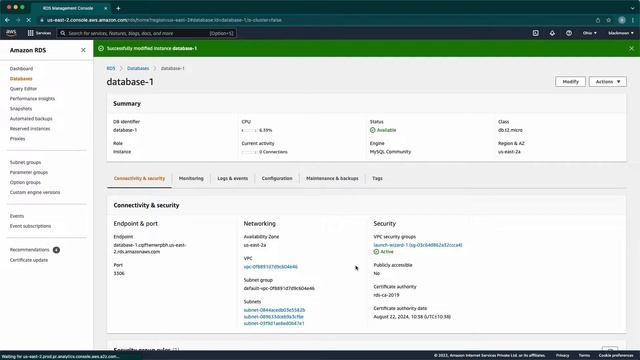Open the VPC id link

click(271, 267)
